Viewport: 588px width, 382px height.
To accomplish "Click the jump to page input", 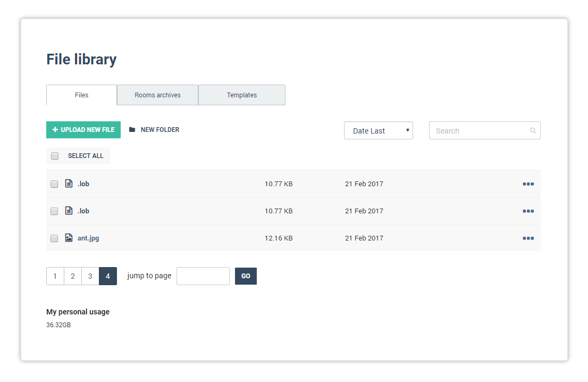I will [x=203, y=276].
